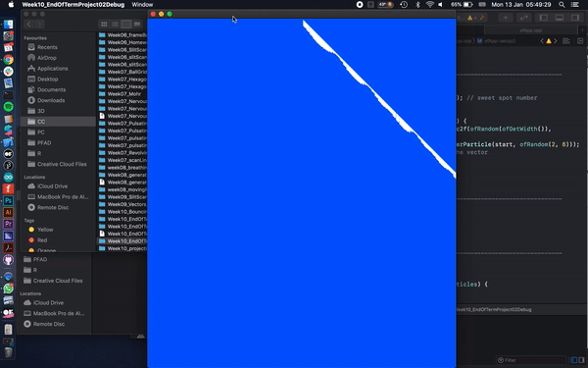Open Notification Centre in the menu bar
Screen dimensions: 588x368
574,5
